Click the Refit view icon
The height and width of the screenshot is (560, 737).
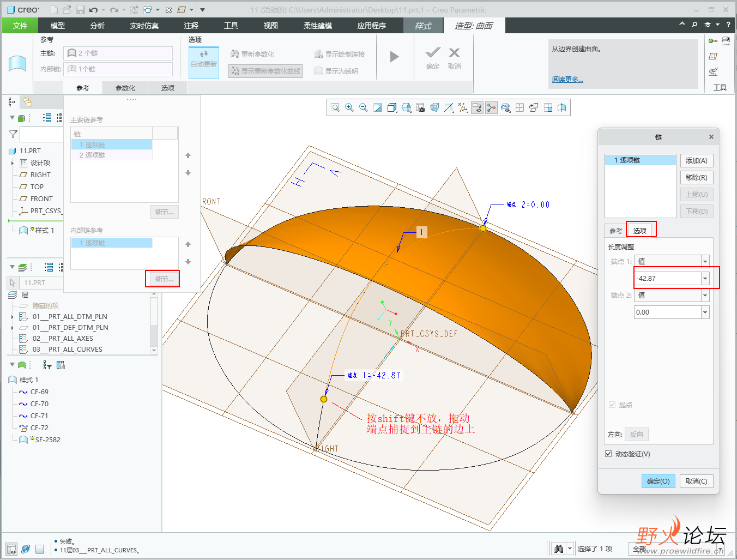point(335,108)
